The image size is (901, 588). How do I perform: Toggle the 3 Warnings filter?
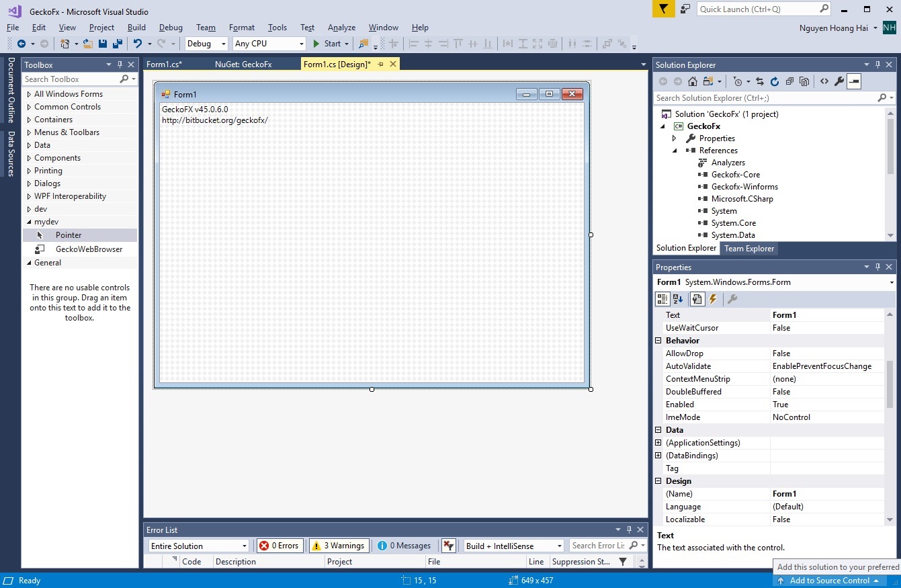click(337, 546)
